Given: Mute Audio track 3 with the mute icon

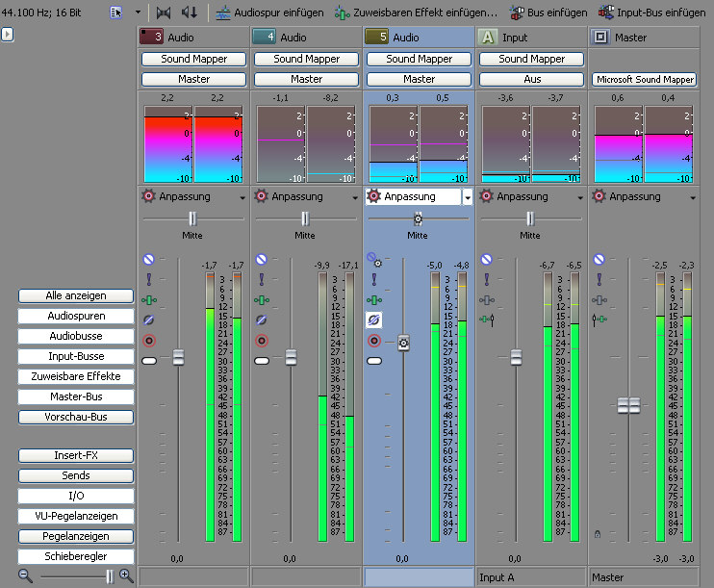Looking at the screenshot, I should 149,259.
